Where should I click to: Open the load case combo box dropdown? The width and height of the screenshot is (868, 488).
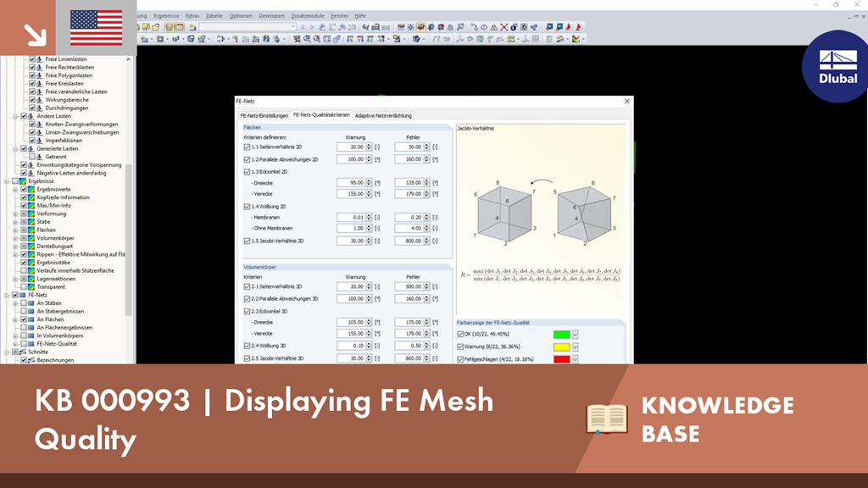[x=293, y=26]
